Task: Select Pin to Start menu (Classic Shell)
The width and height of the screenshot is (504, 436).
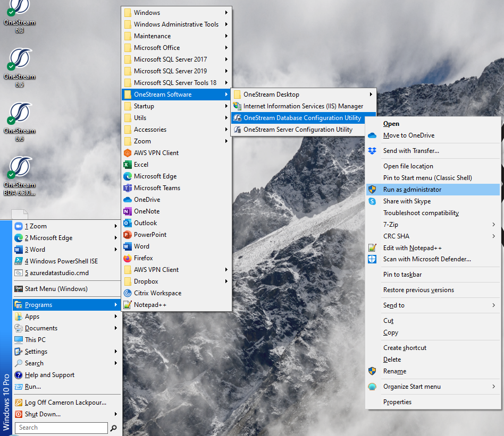Action: tap(433, 178)
